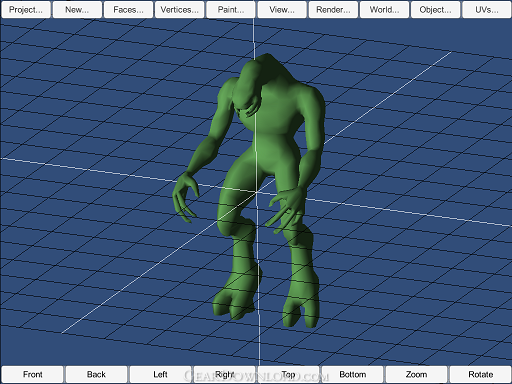Open the World... menu
The width and height of the screenshot is (512, 384).
[x=384, y=10]
